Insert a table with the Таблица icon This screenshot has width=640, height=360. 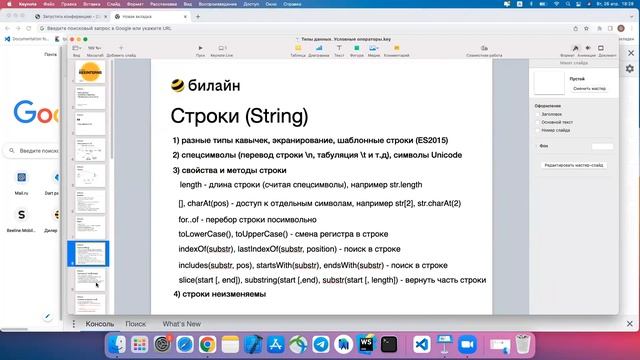tap(298, 48)
